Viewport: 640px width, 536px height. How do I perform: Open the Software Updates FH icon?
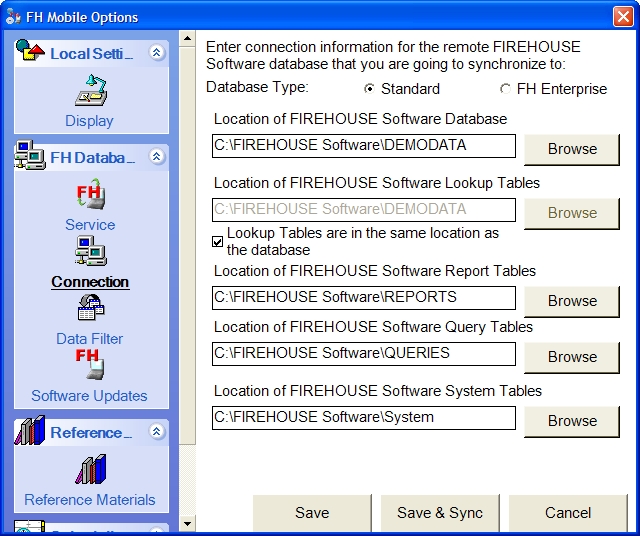[90, 364]
